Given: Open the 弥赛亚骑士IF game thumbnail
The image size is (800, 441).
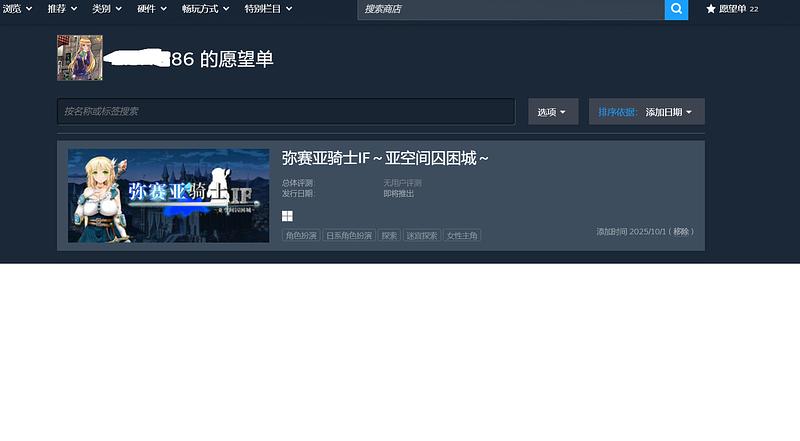Looking at the screenshot, I should pyautogui.click(x=168, y=195).
